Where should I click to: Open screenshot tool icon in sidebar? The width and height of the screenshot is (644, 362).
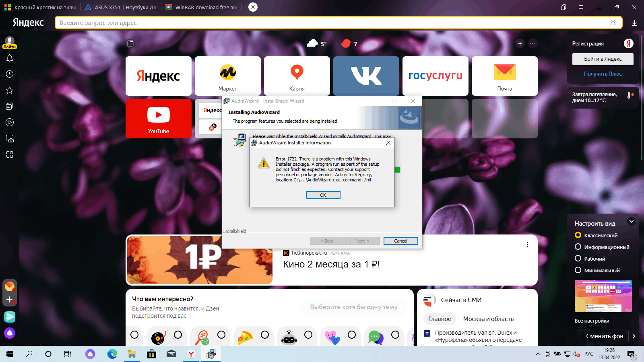(10, 139)
